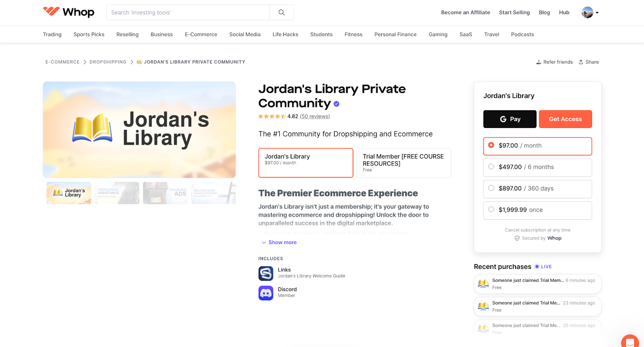Open the Personal Finance category
This screenshot has width=644, height=347.
395,35
